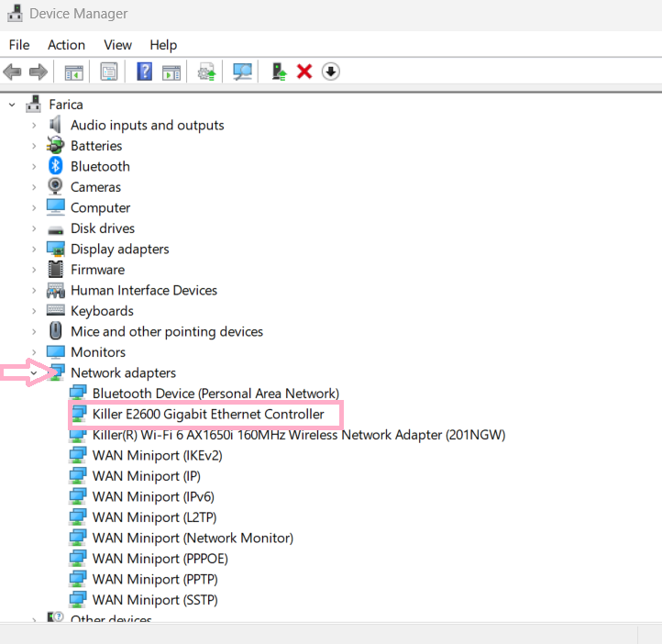Expand the Display adapters category
This screenshot has height=644, width=662.
(34, 249)
